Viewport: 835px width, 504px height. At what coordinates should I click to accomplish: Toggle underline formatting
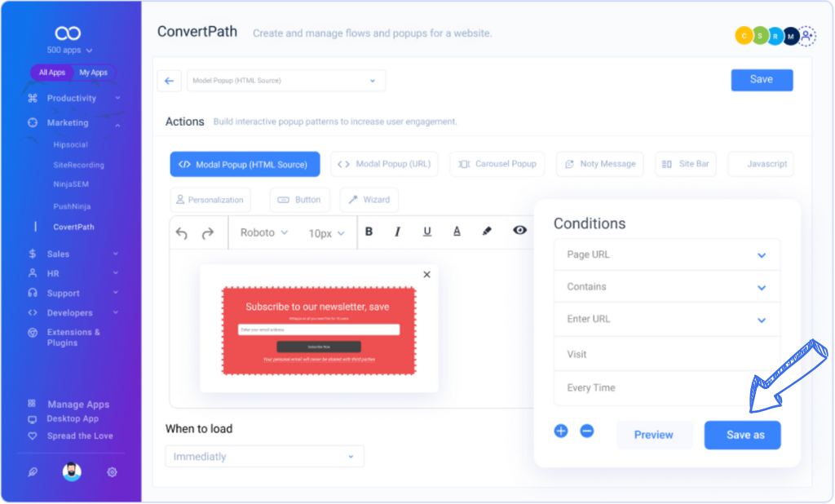point(426,231)
